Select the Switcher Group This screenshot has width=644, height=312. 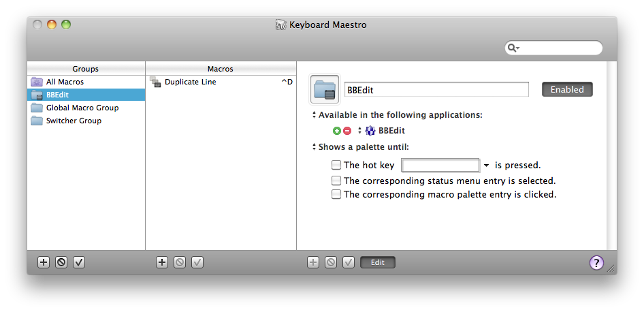[86, 121]
